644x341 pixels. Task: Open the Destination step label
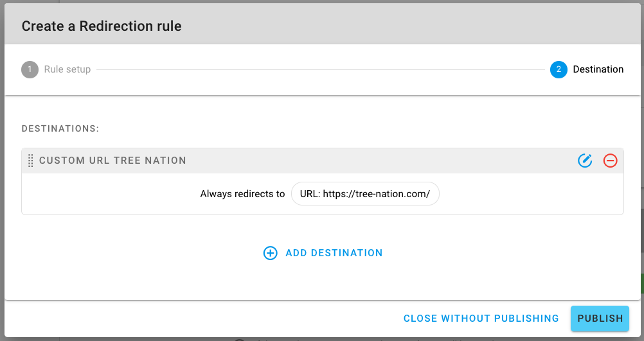point(598,69)
